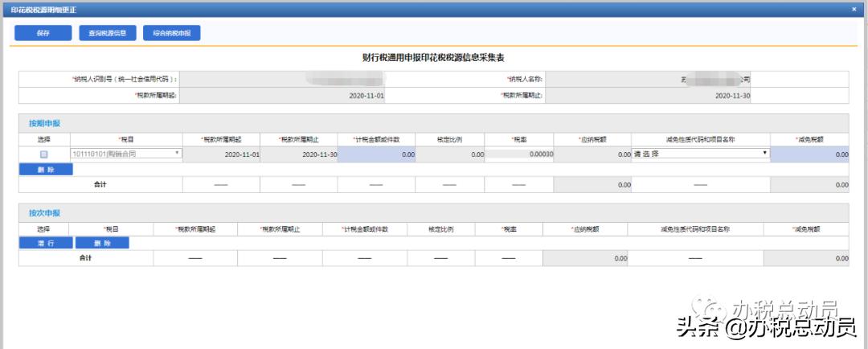The height and width of the screenshot is (349, 868).
Task: Click the 按次申报 section header
Action: click(x=433, y=213)
